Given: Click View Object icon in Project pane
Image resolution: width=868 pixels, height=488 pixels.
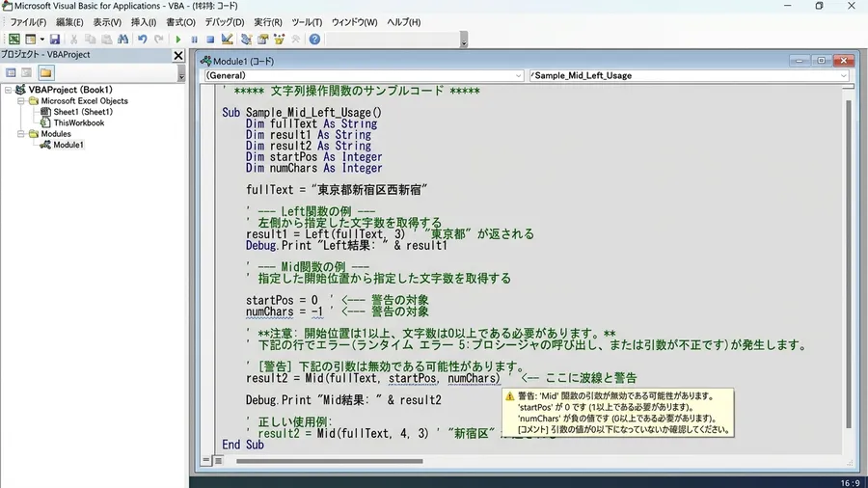Looking at the screenshot, I should tap(27, 72).
